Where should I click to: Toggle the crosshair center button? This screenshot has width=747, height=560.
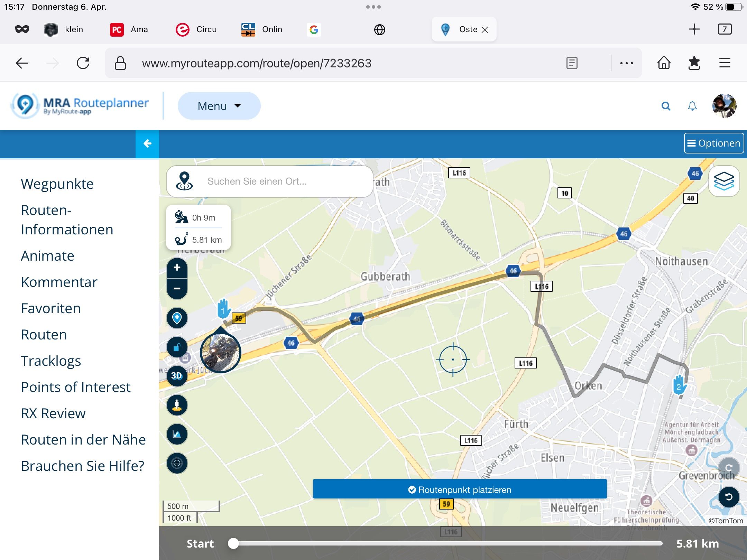(x=177, y=463)
